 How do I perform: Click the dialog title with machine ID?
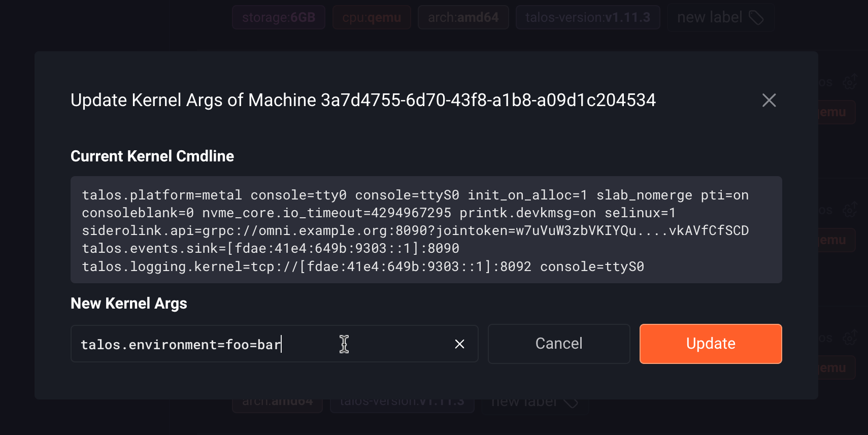click(x=363, y=100)
